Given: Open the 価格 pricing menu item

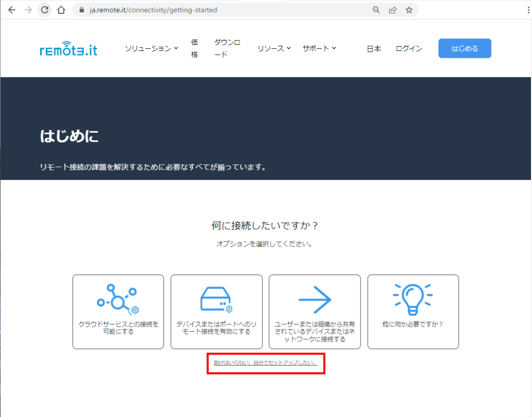Looking at the screenshot, I should point(195,48).
